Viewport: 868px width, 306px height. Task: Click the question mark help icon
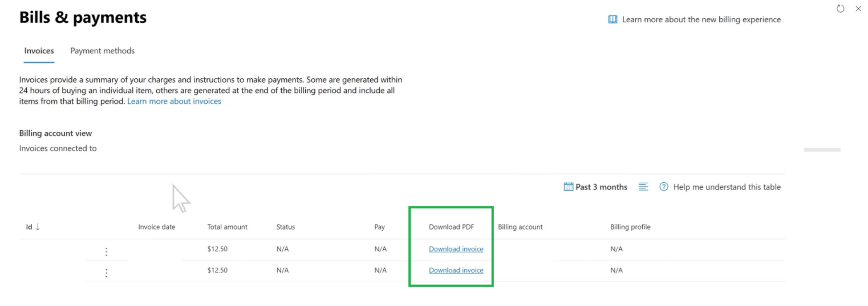pos(664,187)
